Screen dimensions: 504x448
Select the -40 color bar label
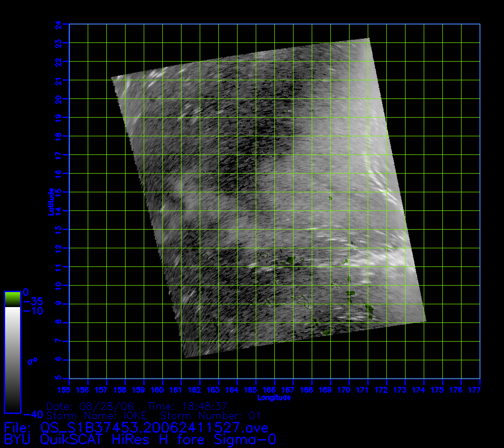click(33, 414)
